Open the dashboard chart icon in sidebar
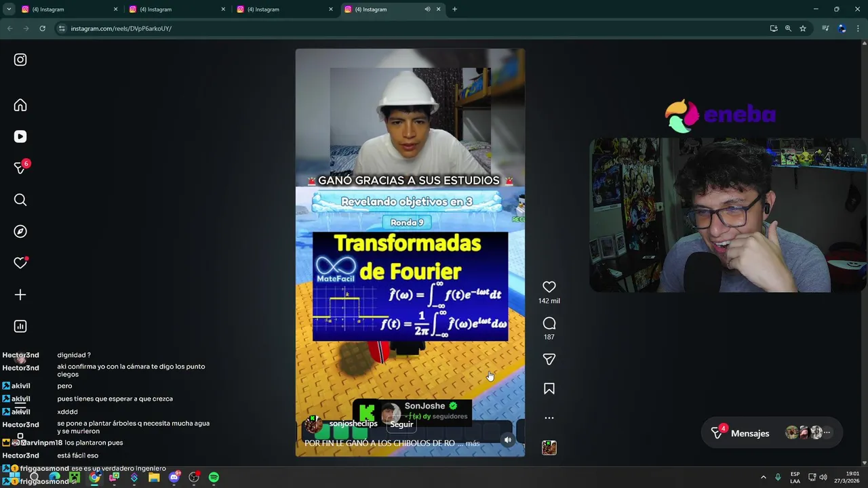Screen dimensions: 868x488 coord(20,326)
